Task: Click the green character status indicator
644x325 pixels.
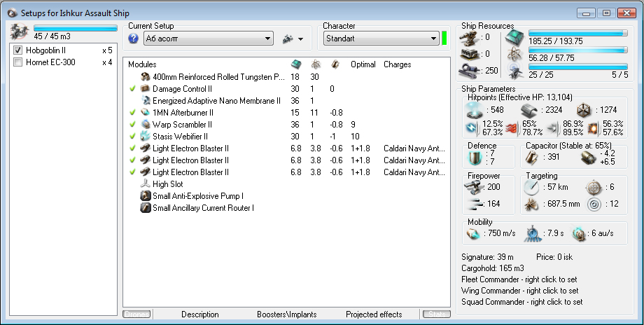Action: click(444, 39)
